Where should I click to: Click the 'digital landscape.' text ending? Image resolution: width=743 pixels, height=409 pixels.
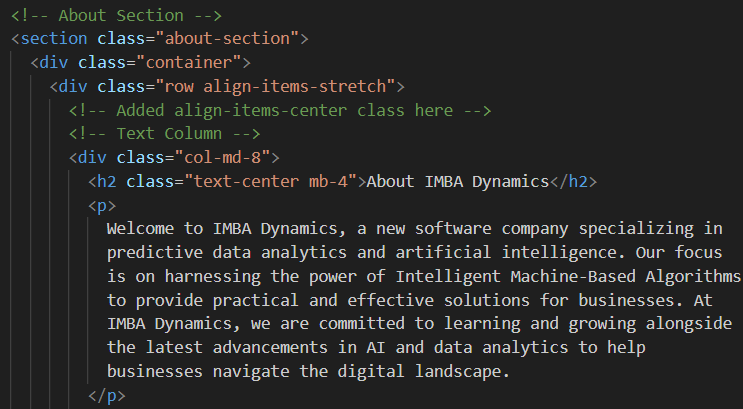[x=424, y=371]
